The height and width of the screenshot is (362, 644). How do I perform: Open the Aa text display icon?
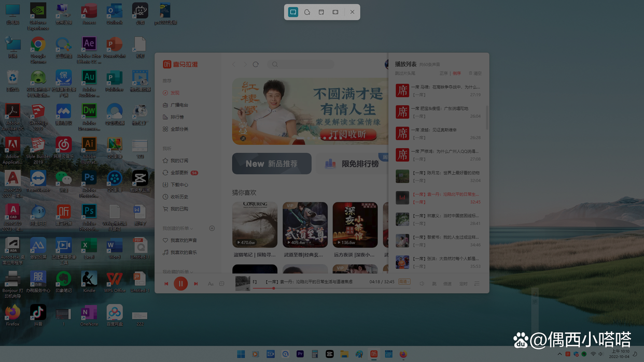211,284
